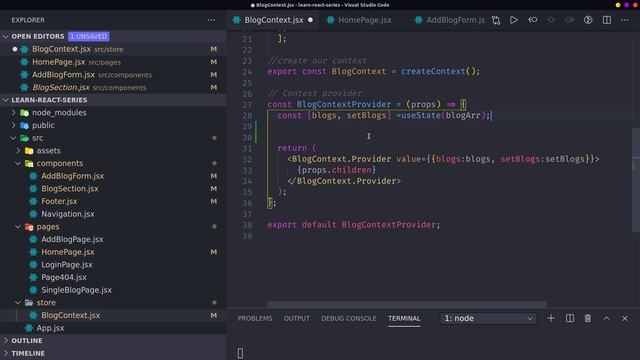This screenshot has height=360, width=640.
Task: Collapse the store folder
Action: coord(18,302)
